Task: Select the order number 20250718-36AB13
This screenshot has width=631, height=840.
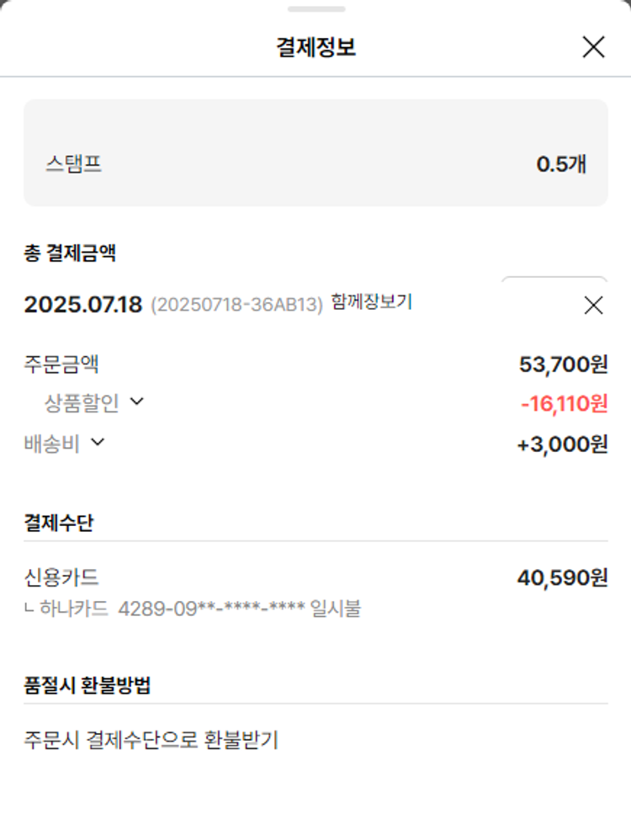Action: 236,305
